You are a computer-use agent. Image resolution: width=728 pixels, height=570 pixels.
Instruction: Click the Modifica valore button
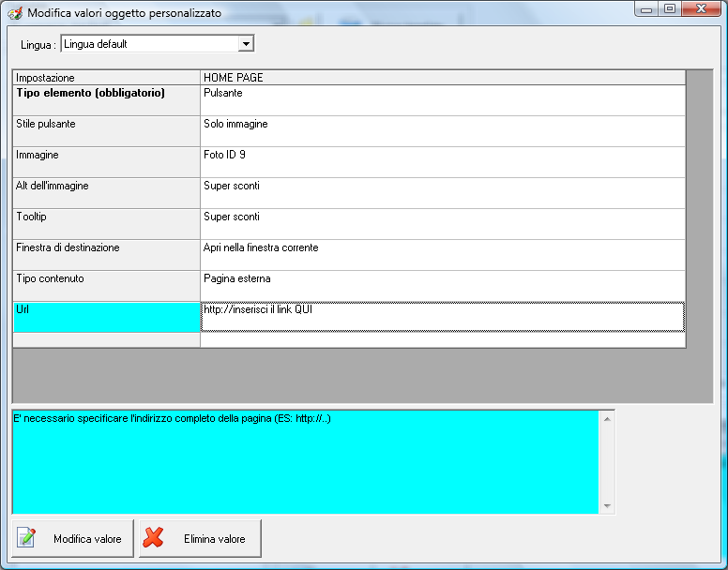[x=72, y=538]
